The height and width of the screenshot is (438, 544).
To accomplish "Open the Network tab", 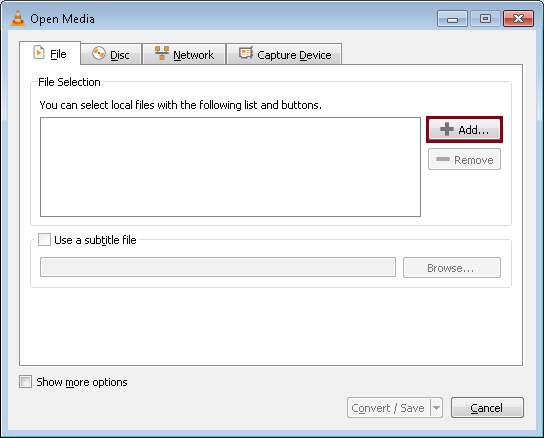I will (184, 54).
